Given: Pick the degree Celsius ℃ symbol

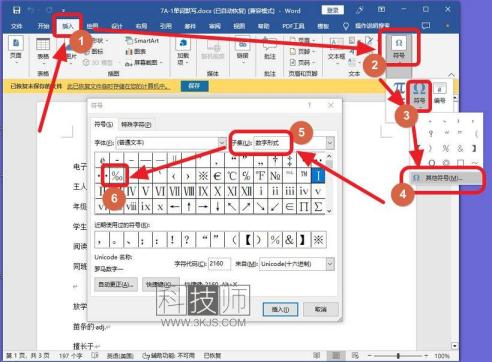Looking at the screenshot, I should click(x=232, y=175).
